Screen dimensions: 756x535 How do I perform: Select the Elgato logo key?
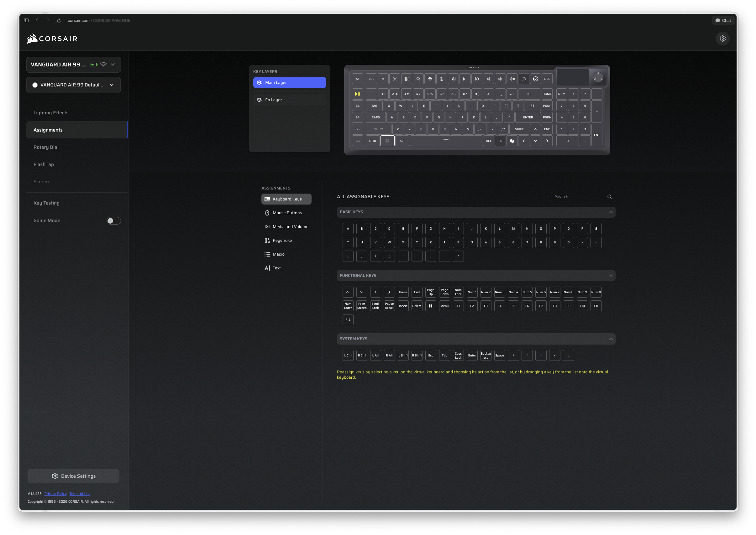536,79
